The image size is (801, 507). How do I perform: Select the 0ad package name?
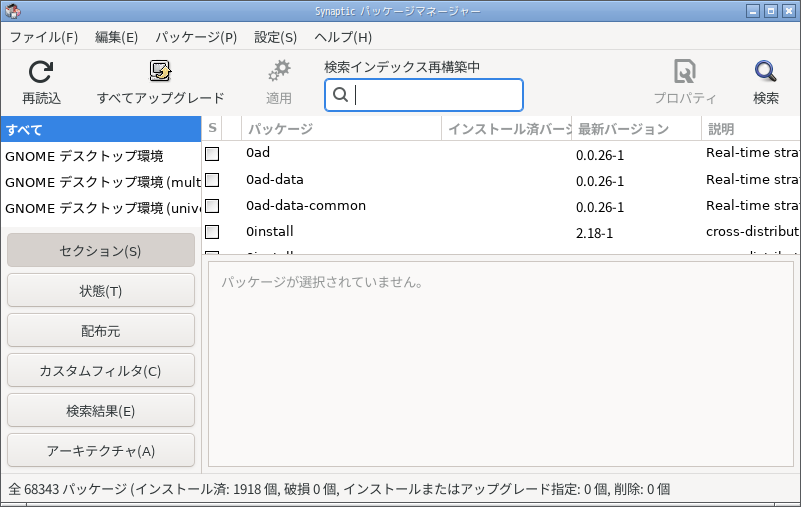pyautogui.click(x=257, y=153)
